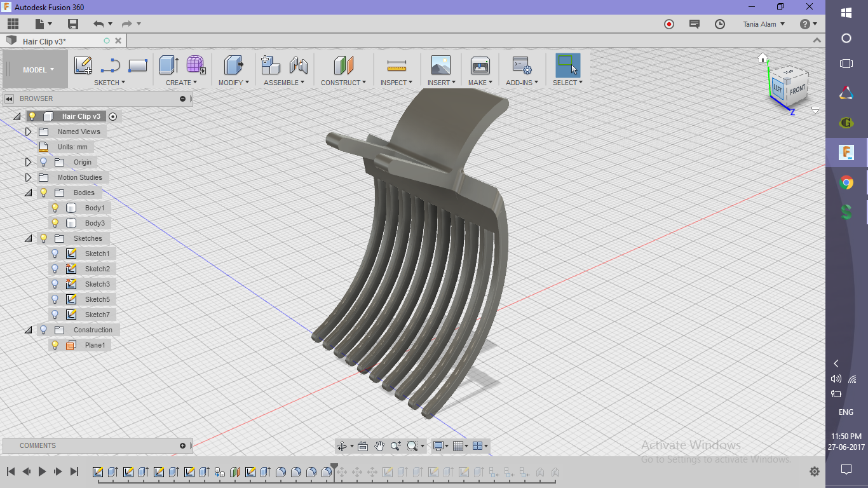Open the job status clock icon

[x=720, y=24]
